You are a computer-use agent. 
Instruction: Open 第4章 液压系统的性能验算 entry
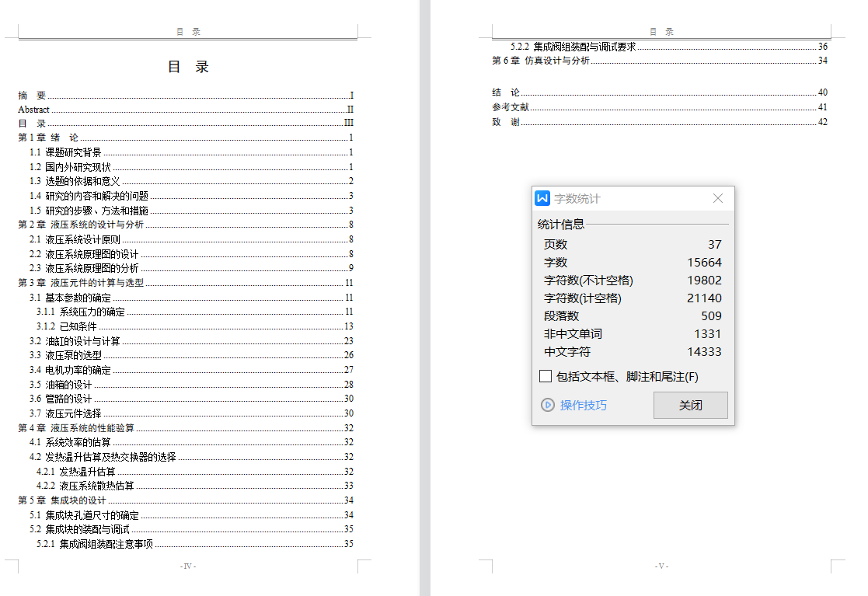tap(186, 428)
